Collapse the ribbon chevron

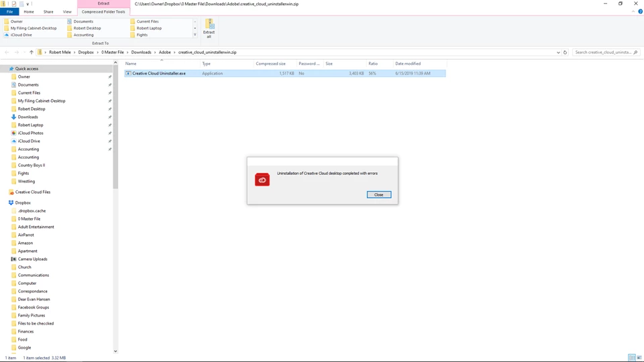point(633,11)
